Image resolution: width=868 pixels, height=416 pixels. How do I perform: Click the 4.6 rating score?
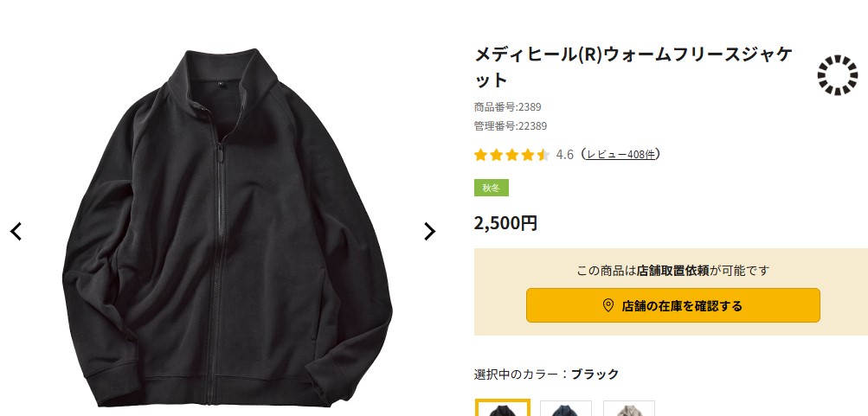point(564,155)
